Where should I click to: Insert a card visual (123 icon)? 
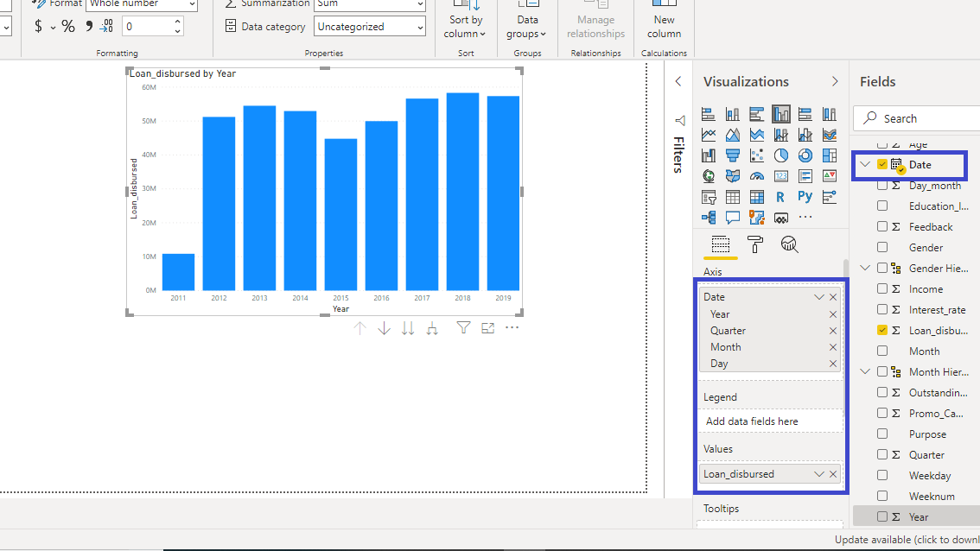[x=781, y=176]
